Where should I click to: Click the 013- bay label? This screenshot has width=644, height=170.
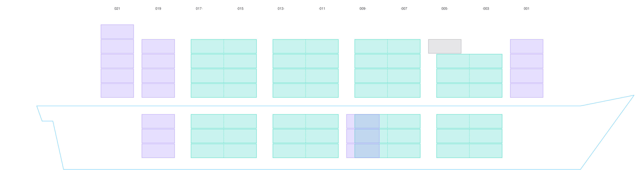click(x=281, y=9)
